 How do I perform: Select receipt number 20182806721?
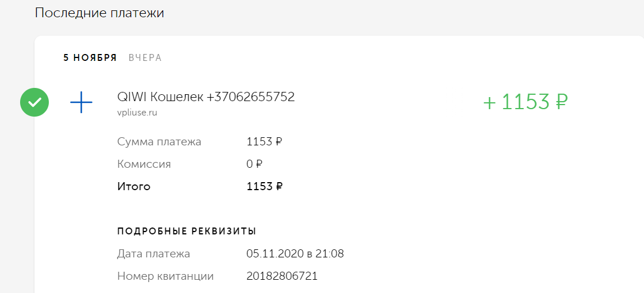tap(282, 276)
